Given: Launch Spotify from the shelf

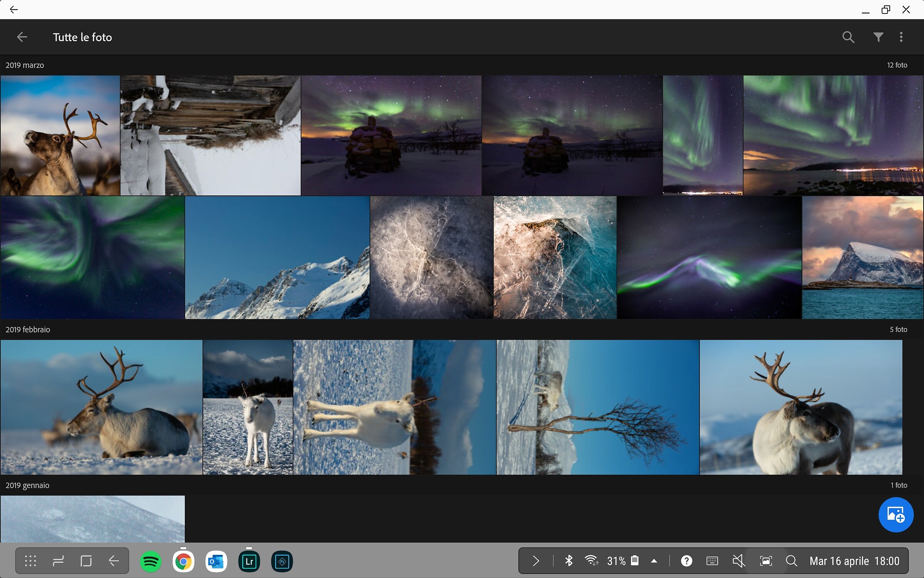Looking at the screenshot, I should pos(151,561).
